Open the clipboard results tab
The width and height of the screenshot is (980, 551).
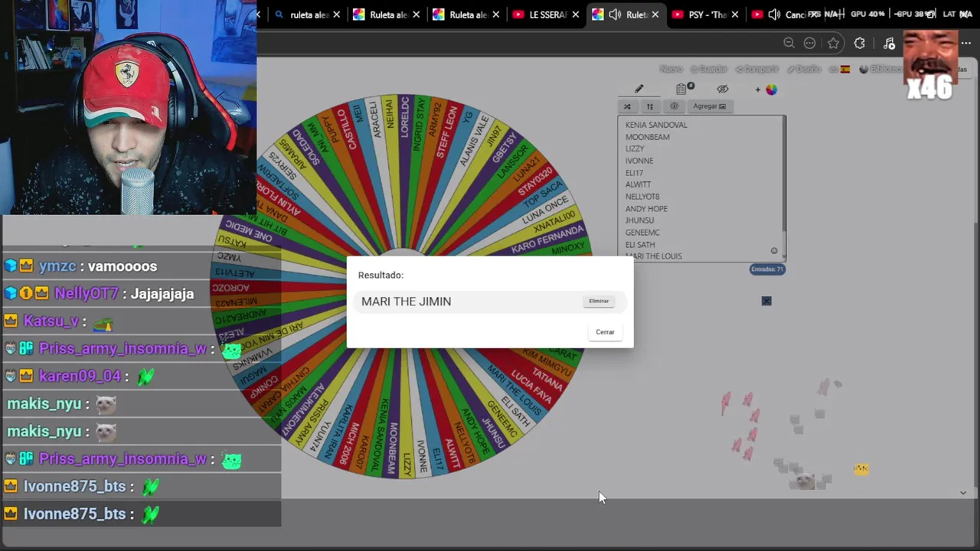(x=682, y=89)
